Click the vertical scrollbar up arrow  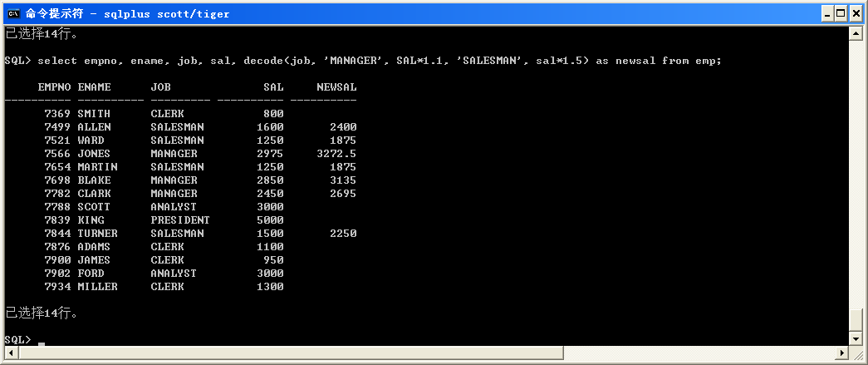click(x=856, y=33)
